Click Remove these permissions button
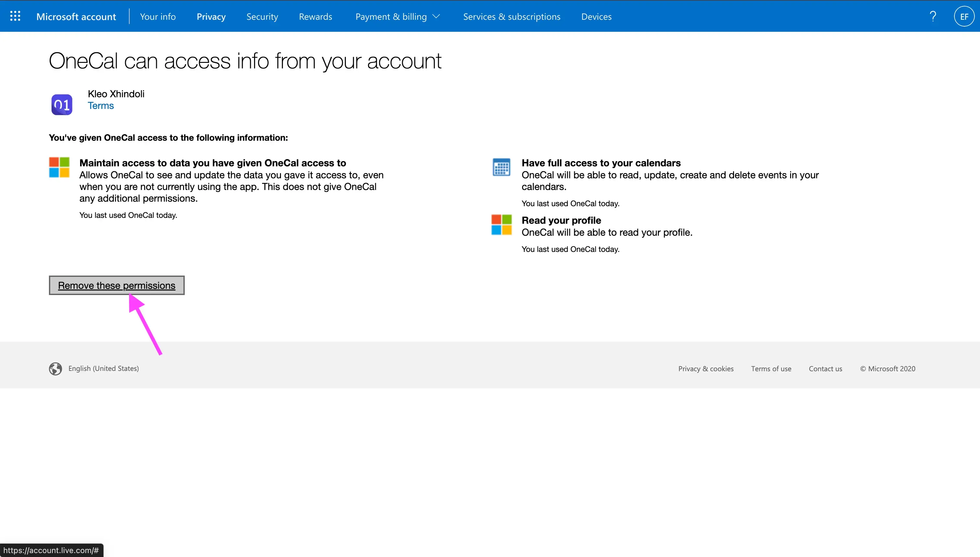980x557 pixels. [116, 285]
